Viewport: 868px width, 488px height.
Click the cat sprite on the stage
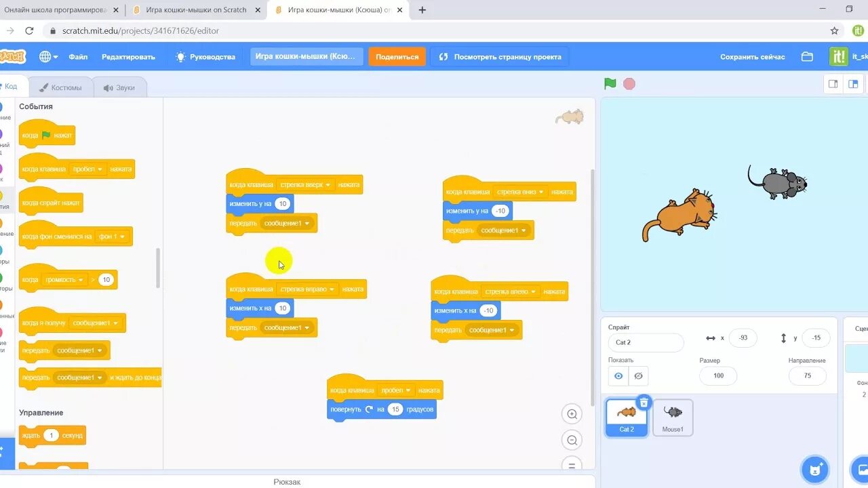pyautogui.click(x=680, y=214)
